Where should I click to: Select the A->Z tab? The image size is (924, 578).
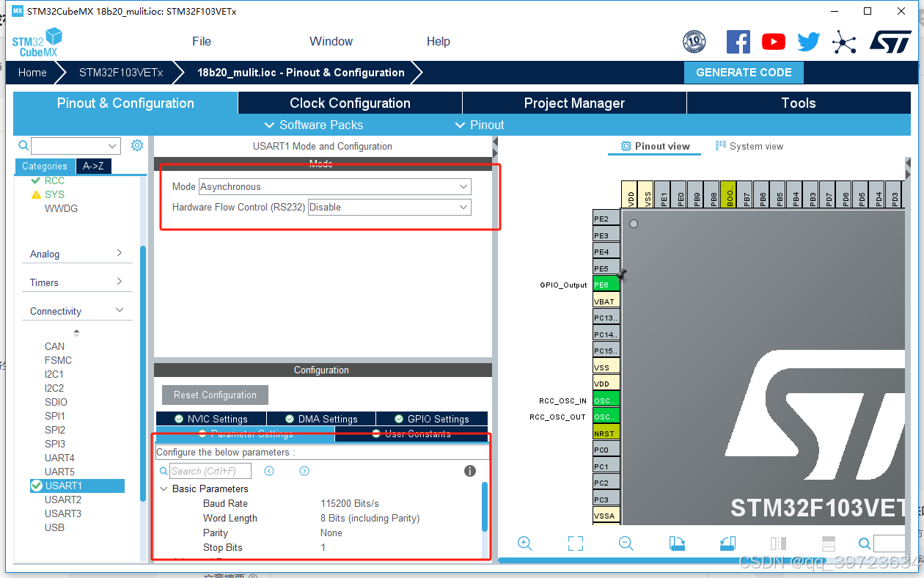93,167
